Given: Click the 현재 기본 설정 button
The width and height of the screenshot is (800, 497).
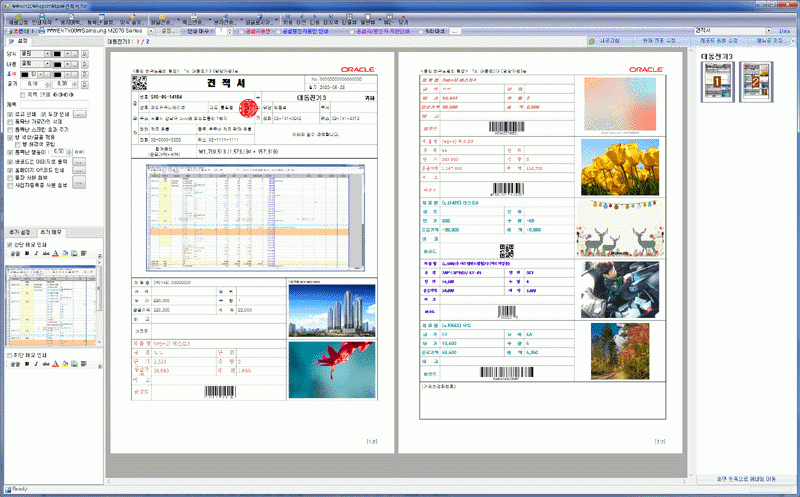Looking at the screenshot, I should click(659, 41).
